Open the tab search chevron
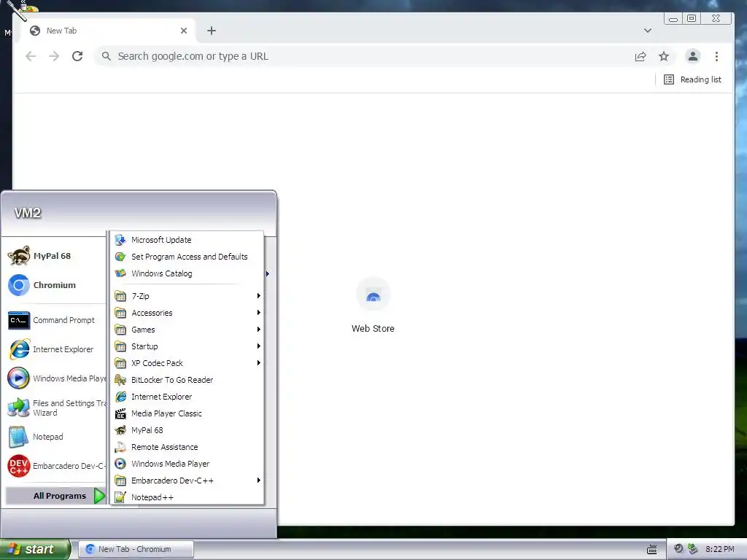The image size is (747, 560). pos(648,31)
